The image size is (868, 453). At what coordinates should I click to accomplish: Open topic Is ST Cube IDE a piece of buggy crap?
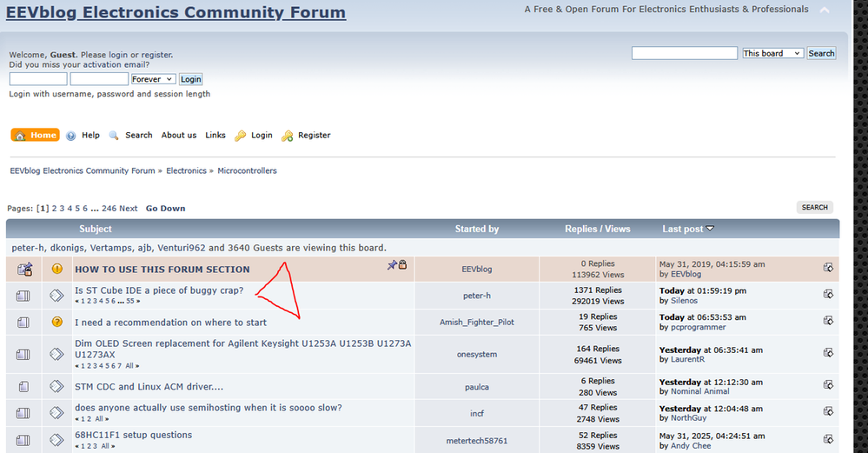[x=159, y=290]
